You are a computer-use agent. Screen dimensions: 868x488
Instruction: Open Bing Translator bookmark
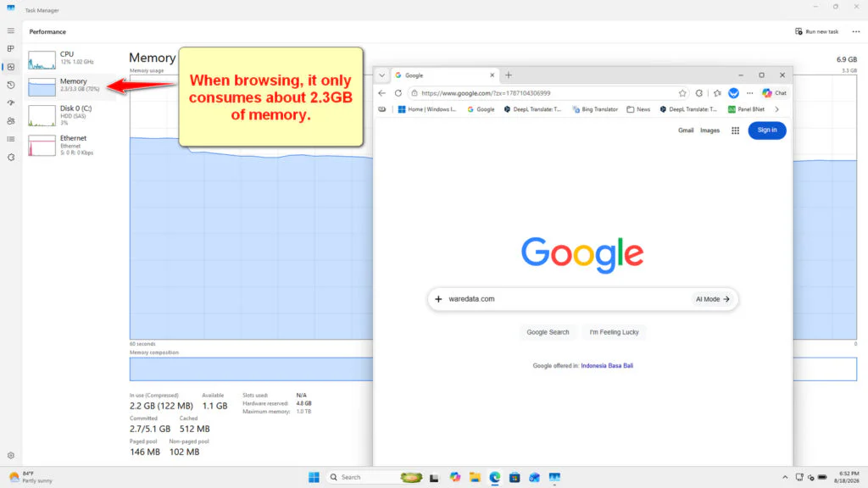pyautogui.click(x=595, y=109)
